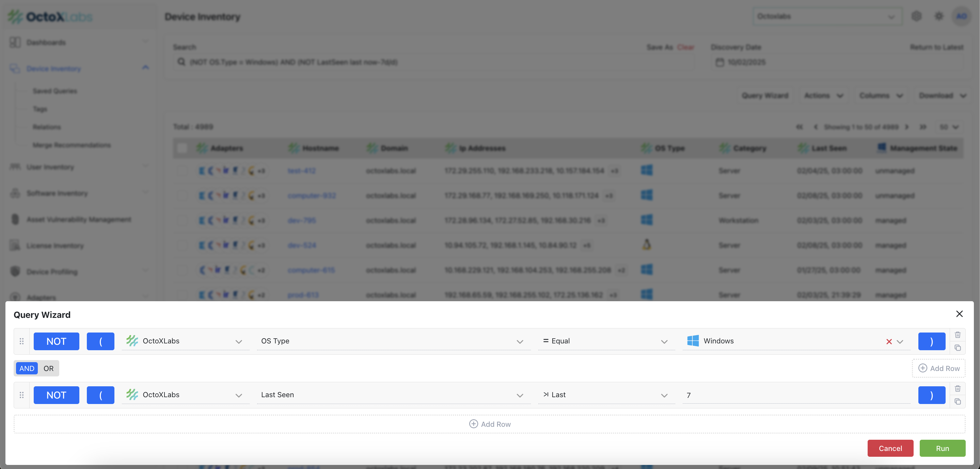
Task: Delete the OS Type query row
Action: (957, 335)
